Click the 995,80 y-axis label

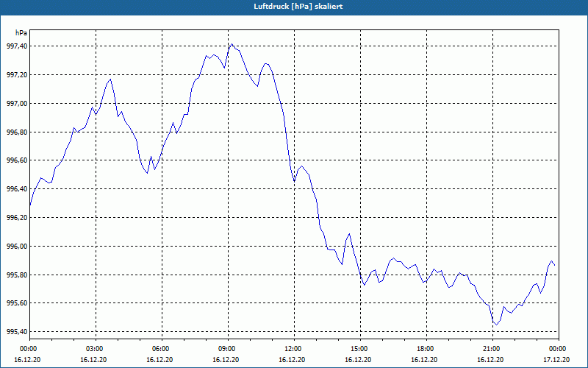coord(16,275)
